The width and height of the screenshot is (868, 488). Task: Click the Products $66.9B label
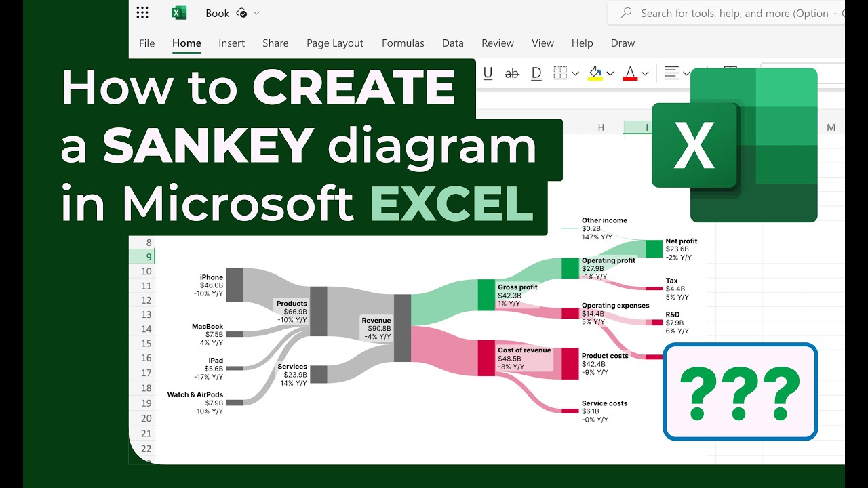292,312
